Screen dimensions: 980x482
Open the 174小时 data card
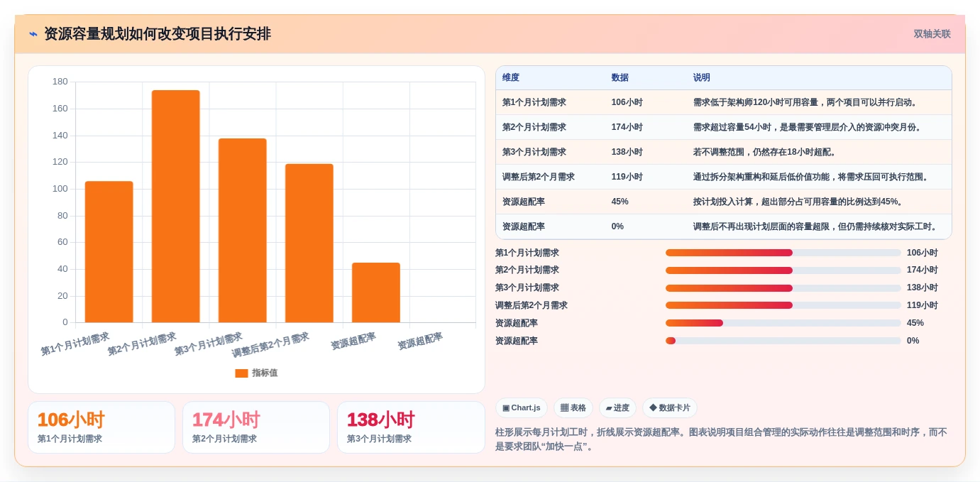click(x=256, y=427)
